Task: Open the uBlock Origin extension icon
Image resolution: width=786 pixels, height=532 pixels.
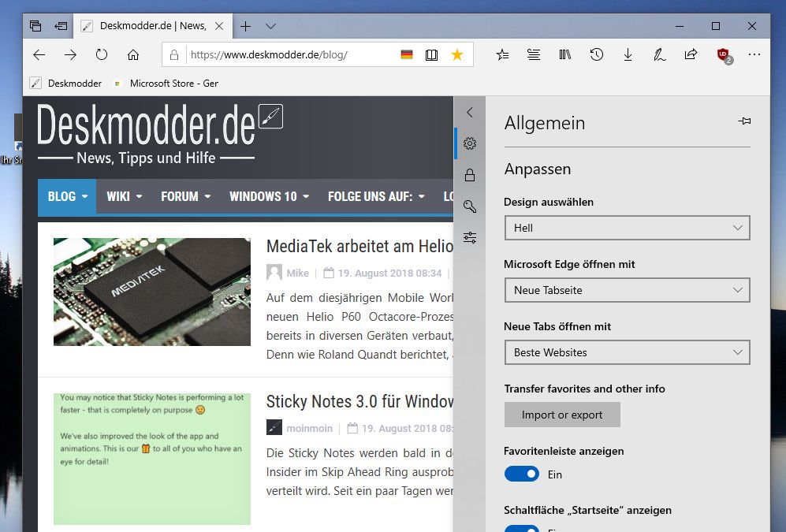Action: [x=724, y=54]
